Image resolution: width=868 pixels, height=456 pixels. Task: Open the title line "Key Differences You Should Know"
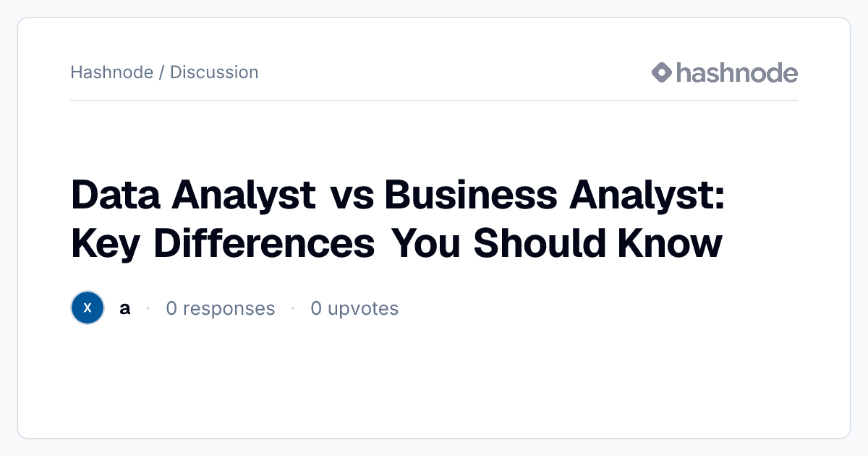396,244
